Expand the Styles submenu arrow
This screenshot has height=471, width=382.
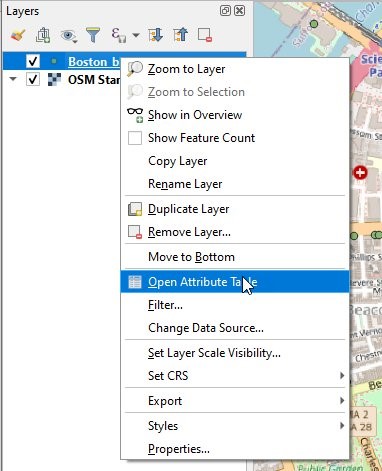342,426
